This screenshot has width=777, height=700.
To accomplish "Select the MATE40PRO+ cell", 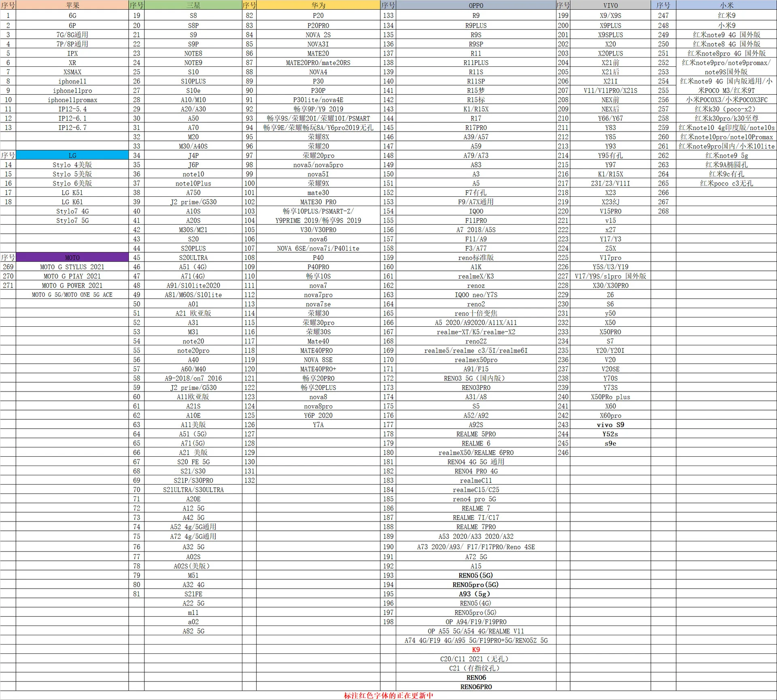I will tap(318, 369).
